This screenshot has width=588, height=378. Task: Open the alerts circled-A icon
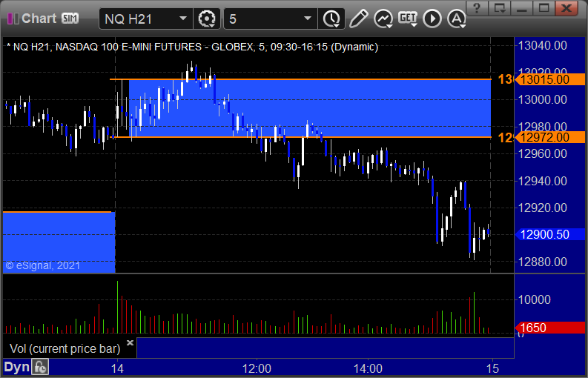[456, 19]
